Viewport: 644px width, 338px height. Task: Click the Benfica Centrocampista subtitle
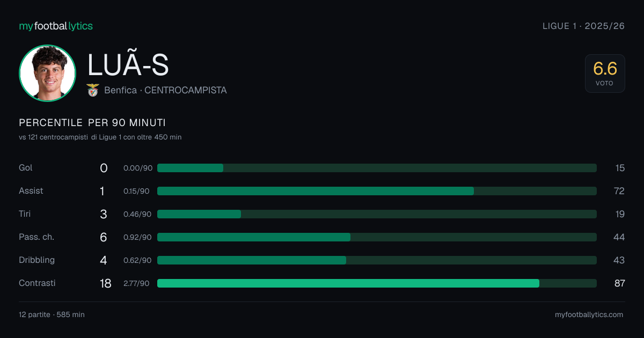165,90
